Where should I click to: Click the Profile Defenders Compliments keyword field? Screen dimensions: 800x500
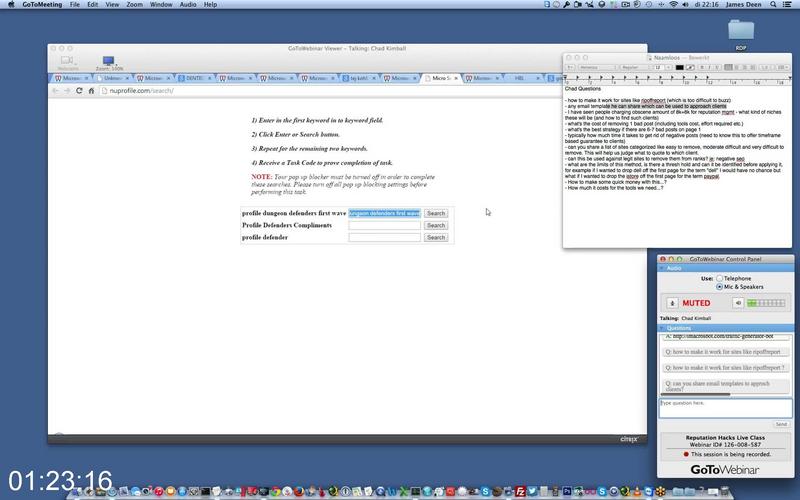click(385, 225)
